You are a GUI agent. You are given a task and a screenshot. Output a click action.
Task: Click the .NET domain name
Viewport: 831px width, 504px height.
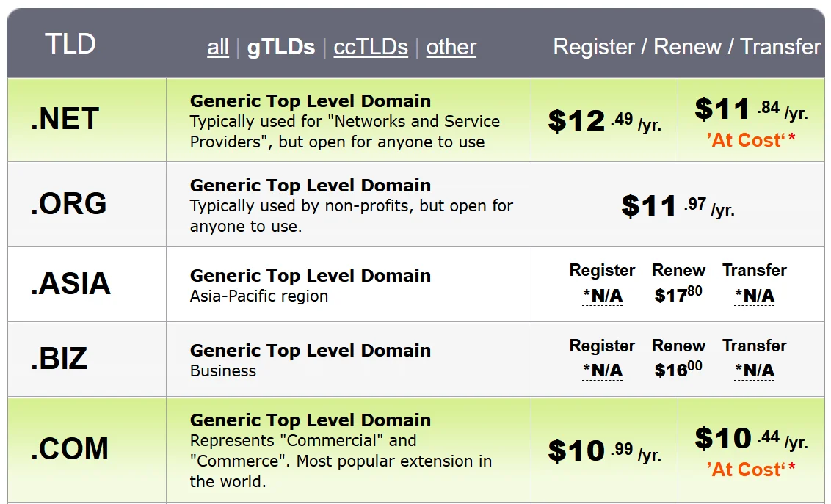tap(65, 120)
